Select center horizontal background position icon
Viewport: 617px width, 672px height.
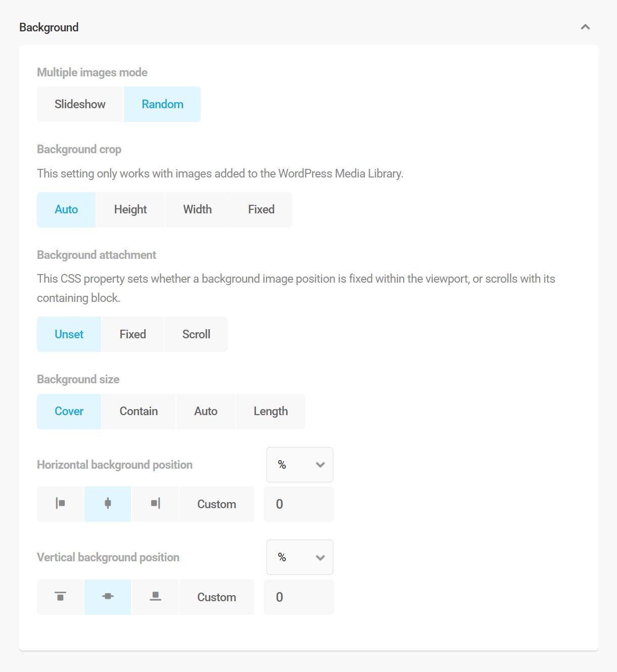click(x=107, y=504)
